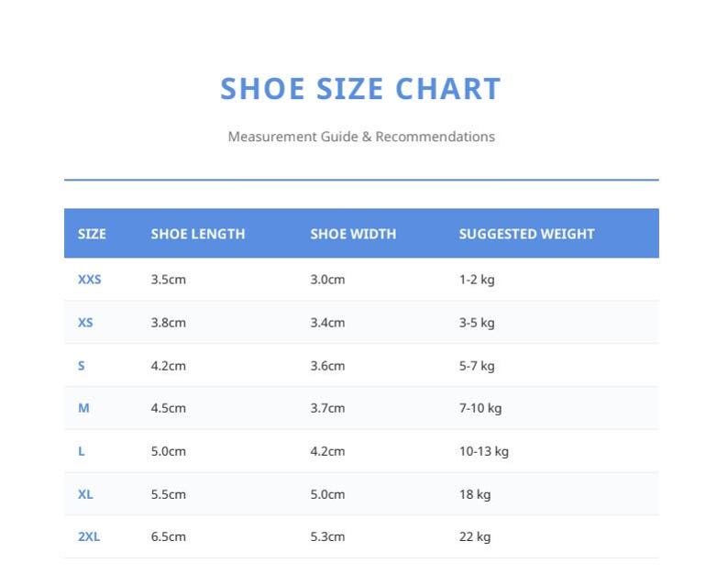Click the 3.7cm shoe width cell
The image size is (728, 574).
pyautogui.click(x=327, y=408)
